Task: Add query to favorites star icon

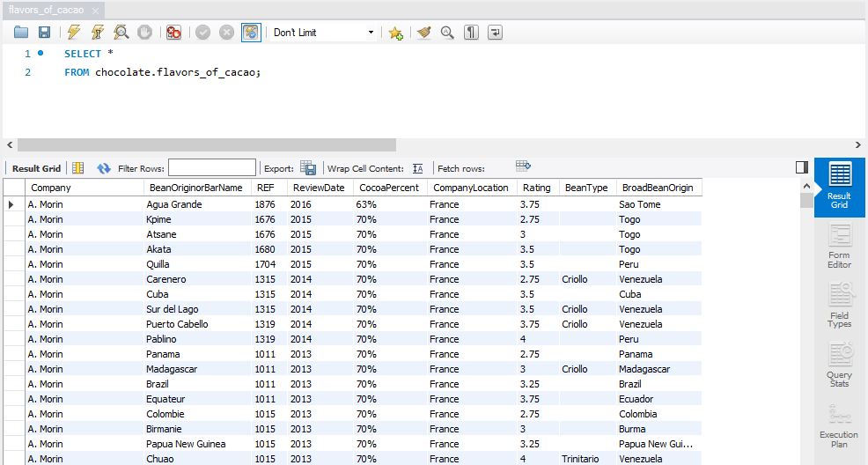Action: point(395,33)
